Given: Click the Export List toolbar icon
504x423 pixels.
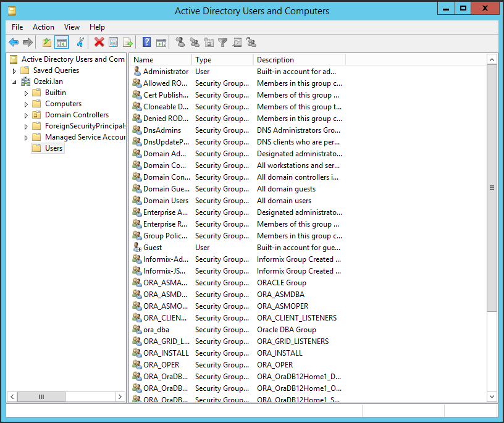Looking at the screenshot, I should tap(128, 43).
